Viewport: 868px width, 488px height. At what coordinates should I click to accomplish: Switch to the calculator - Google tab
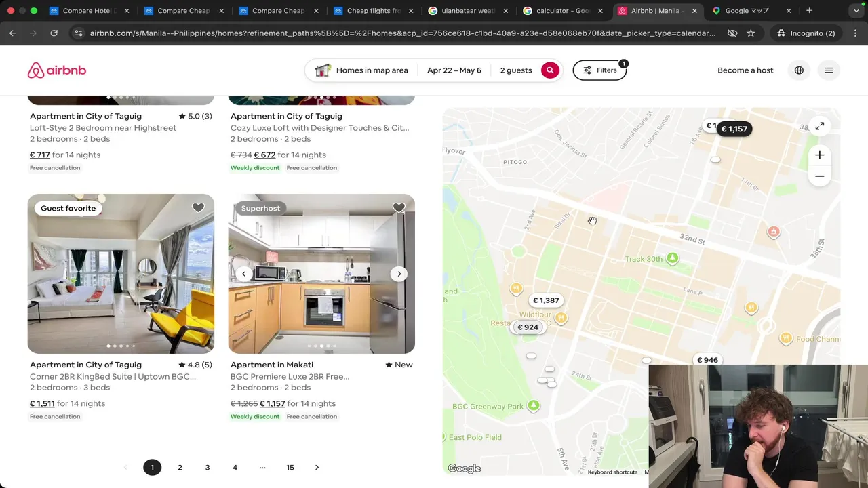click(562, 11)
